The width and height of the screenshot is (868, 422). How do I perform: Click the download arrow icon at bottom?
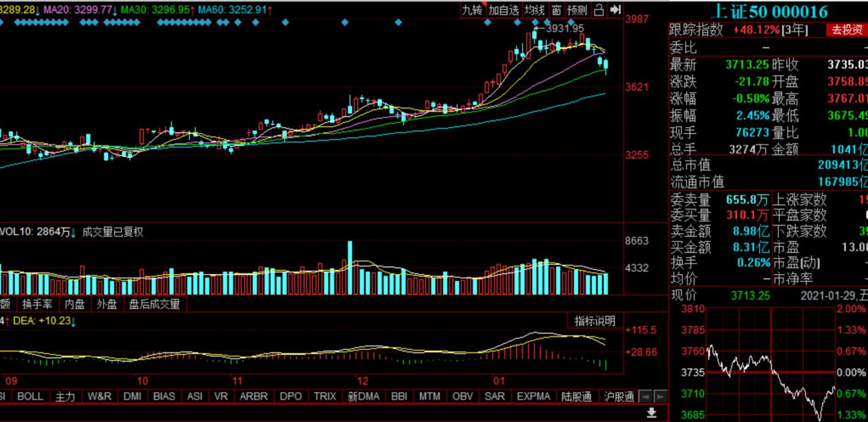[x=652, y=413]
